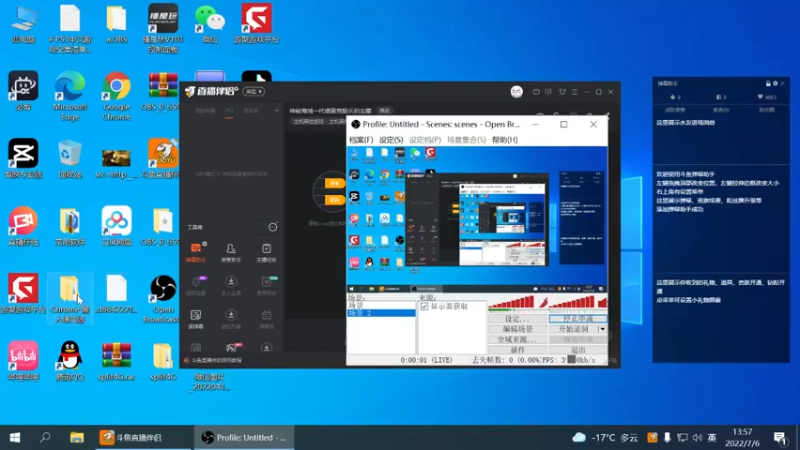Open notification center icon on taskbar
Image resolution: width=800 pixels, height=450 pixels.
click(780, 438)
